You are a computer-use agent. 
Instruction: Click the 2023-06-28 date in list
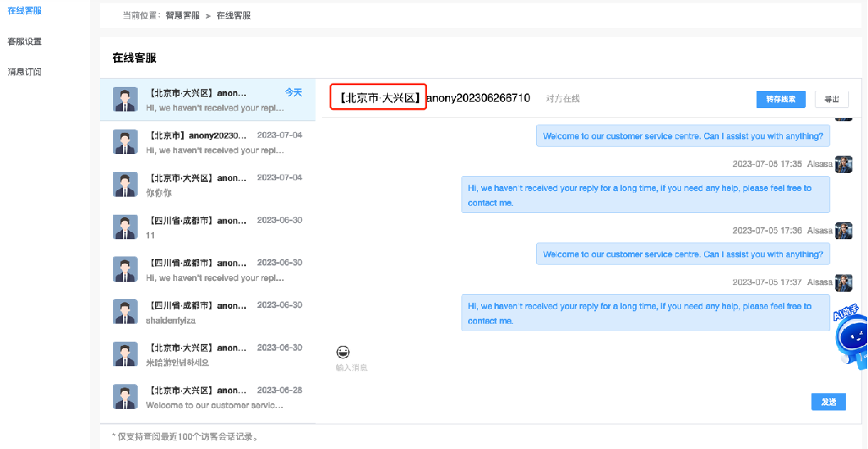[279, 390]
